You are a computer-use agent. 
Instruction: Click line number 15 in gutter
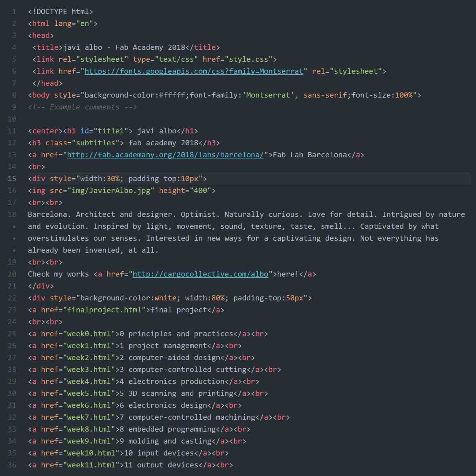pos(12,179)
